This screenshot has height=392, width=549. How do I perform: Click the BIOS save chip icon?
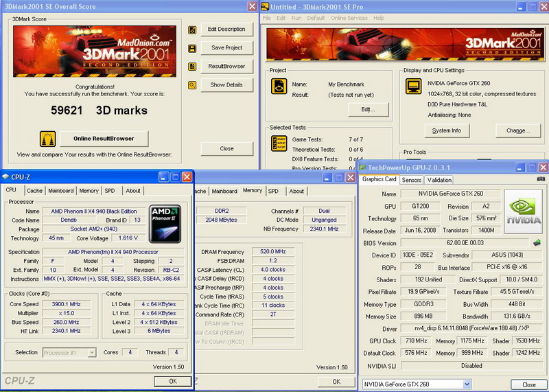pyautogui.click(x=537, y=243)
